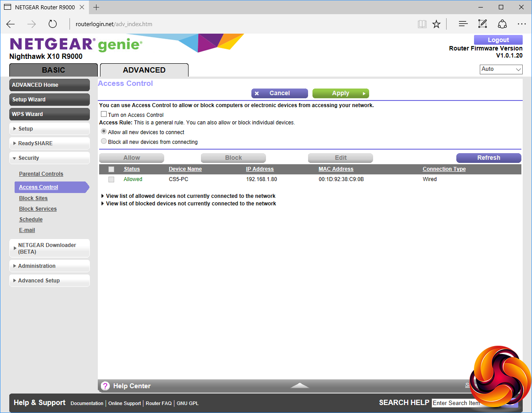Click the Allow button

(131, 158)
